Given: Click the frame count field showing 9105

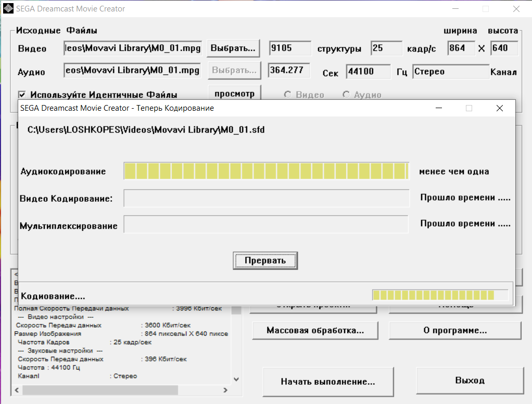Looking at the screenshot, I should click(290, 48).
